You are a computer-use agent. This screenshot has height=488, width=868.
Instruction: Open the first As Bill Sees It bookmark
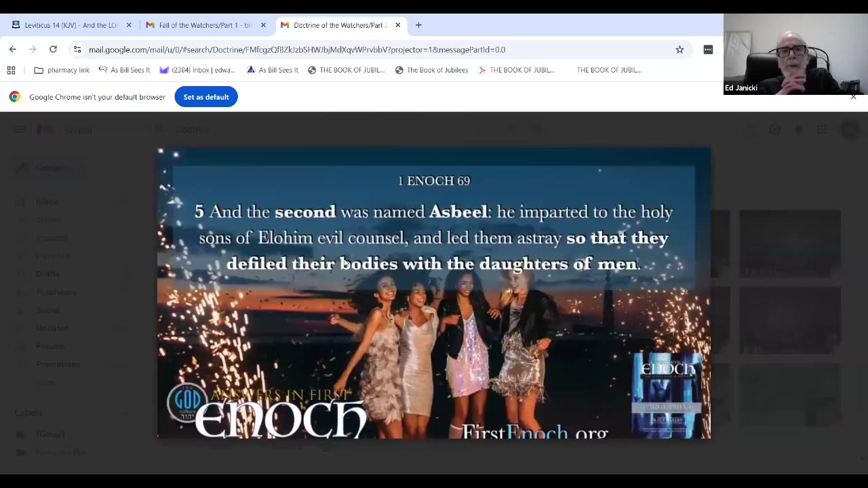point(125,70)
